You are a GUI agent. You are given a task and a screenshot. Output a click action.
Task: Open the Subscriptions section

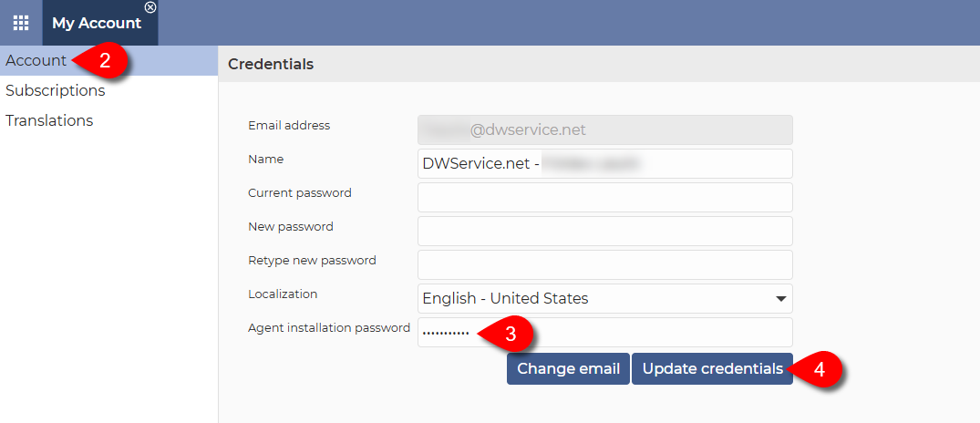(55, 91)
